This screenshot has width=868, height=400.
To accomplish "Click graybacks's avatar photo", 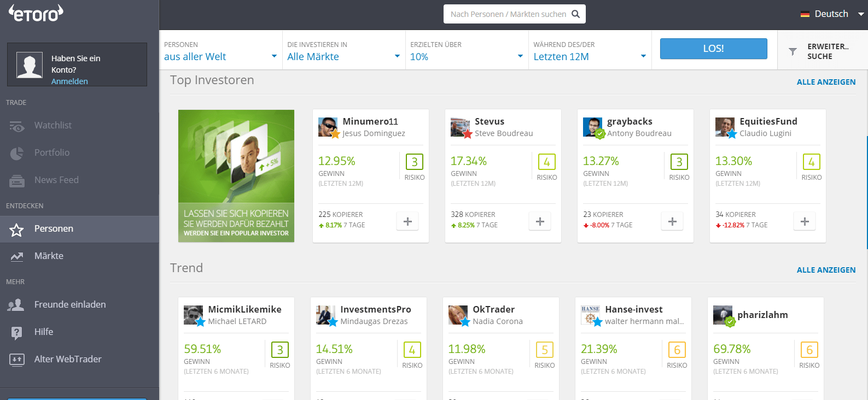I will 593,127.
